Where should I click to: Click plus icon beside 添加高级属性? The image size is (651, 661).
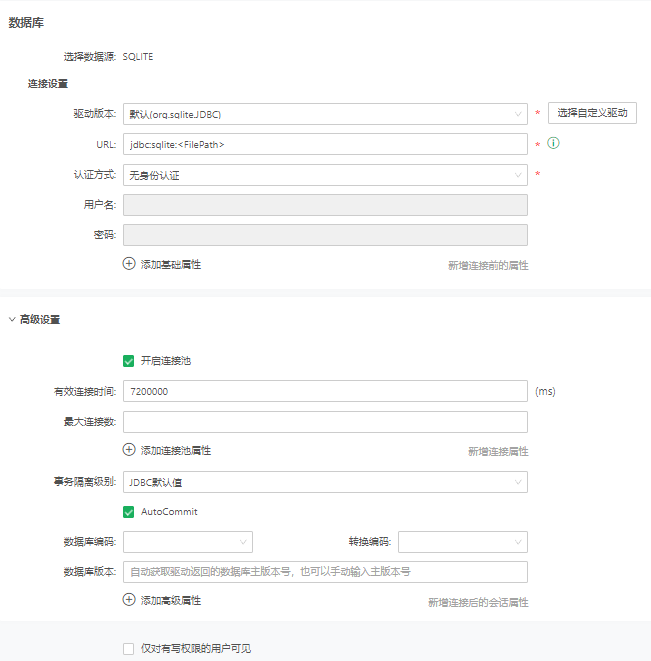(x=129, y=600)
